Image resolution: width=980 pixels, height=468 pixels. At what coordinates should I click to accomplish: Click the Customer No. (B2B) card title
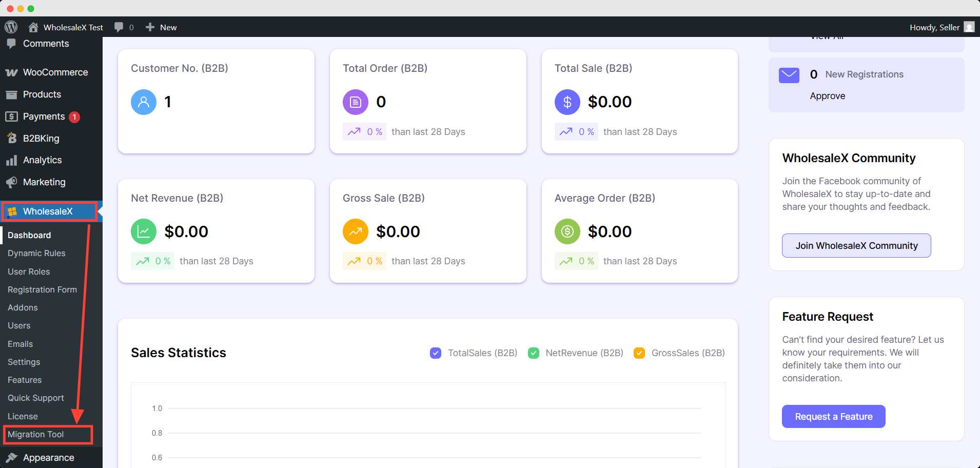coord(180,68)
